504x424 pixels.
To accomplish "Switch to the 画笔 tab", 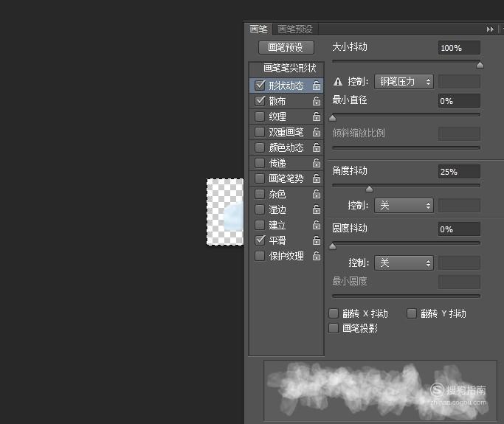I will [259, 29].
